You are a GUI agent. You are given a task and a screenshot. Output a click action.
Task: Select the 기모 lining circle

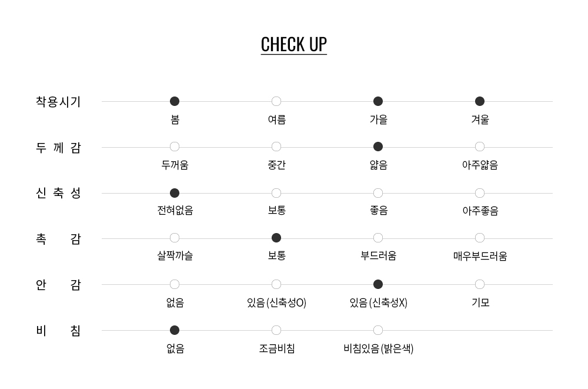coord(480,284)
